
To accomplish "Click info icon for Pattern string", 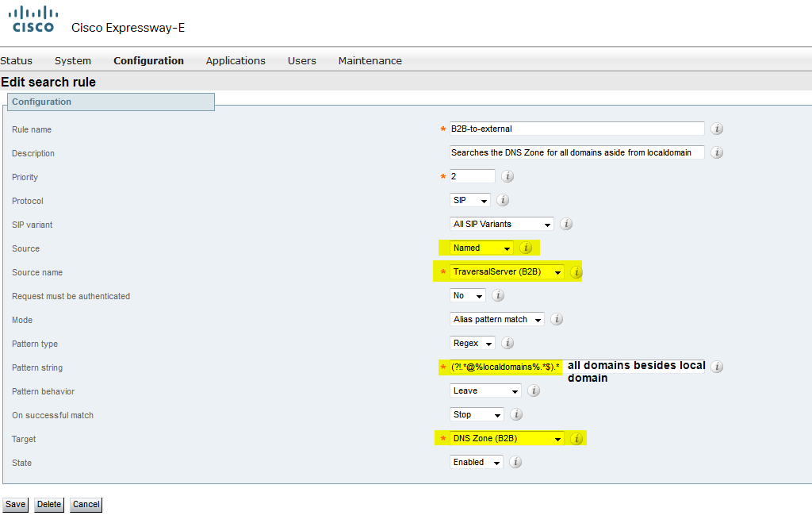I will pos(717,367).
